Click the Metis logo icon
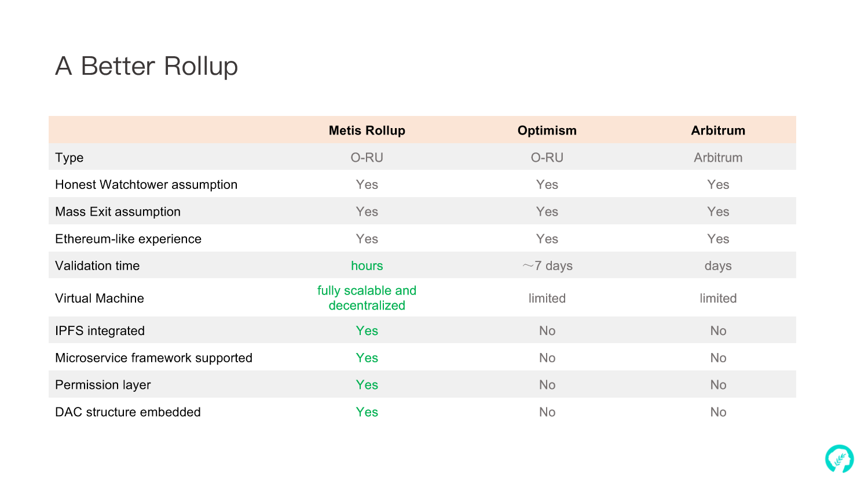Image resolution: width=868 pixels, height=484 pixels. (x=839, y=458)
